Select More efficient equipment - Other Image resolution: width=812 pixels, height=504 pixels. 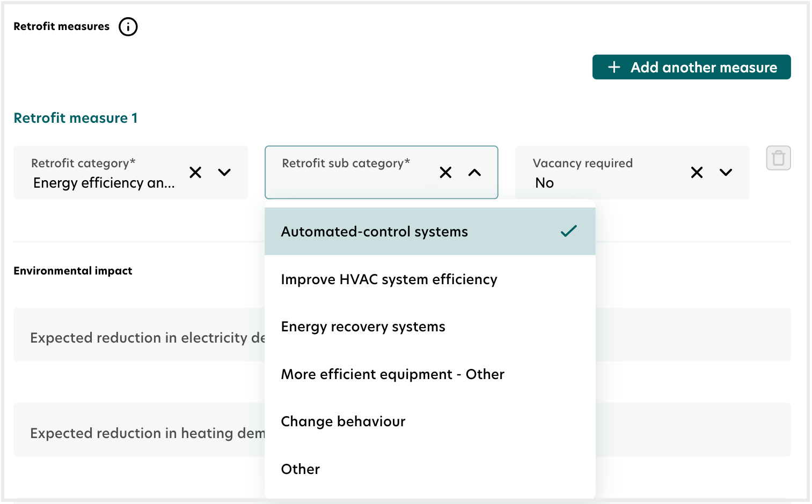click(430, 374)
